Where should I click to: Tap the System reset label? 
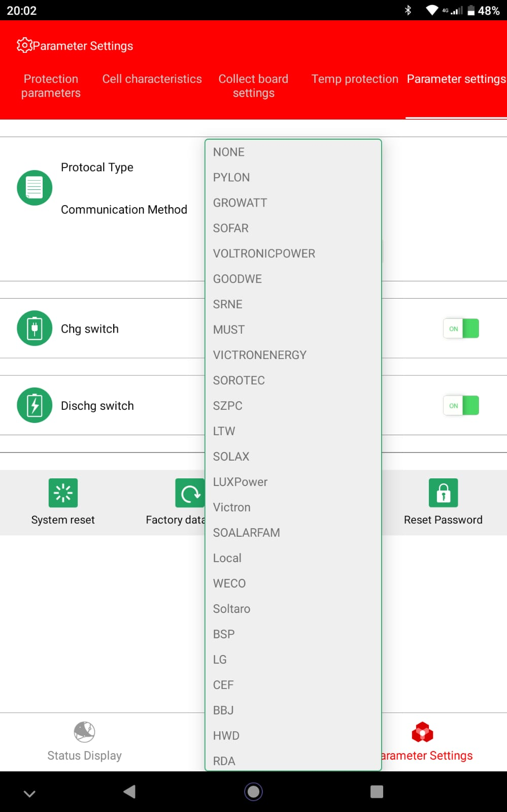pyautogui.click(x=63, y=519)
